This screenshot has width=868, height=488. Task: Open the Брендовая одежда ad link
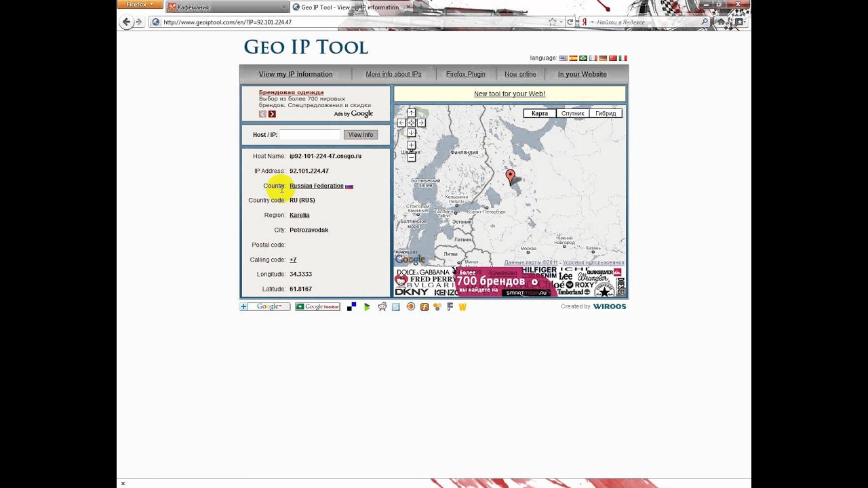click(x=291, y=92)
